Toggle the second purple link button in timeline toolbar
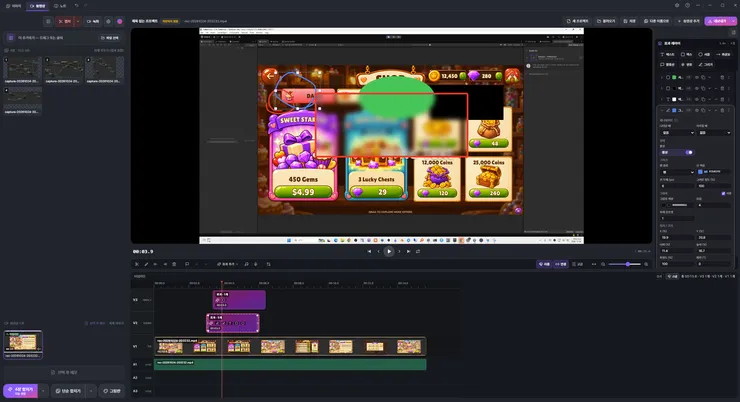 [561, 264]
